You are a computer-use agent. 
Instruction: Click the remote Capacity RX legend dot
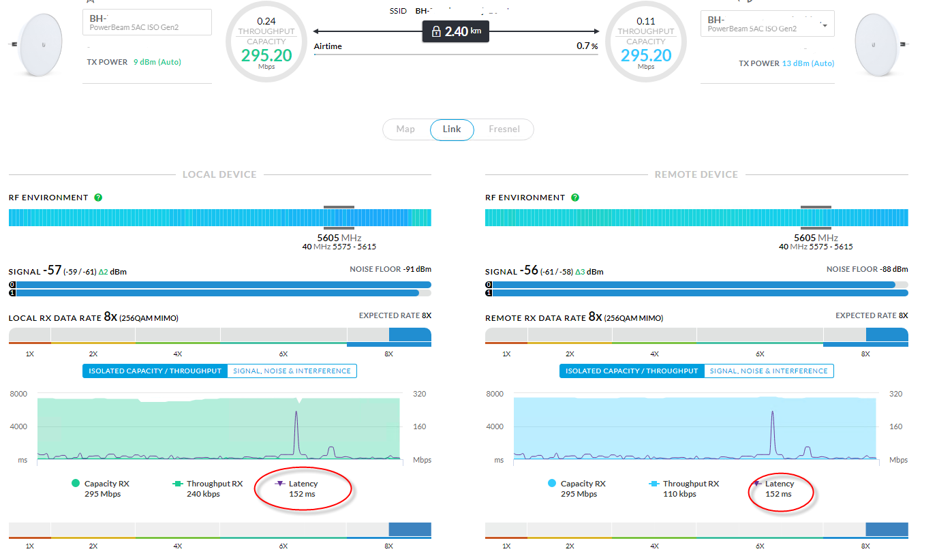point(551,484)
